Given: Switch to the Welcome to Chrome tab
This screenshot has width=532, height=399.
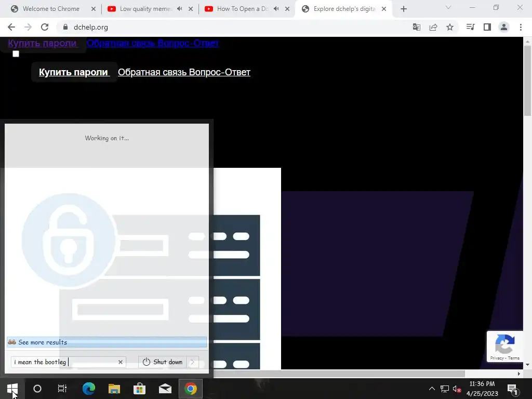Looking at the screenshot, I should tap(51, 9).
